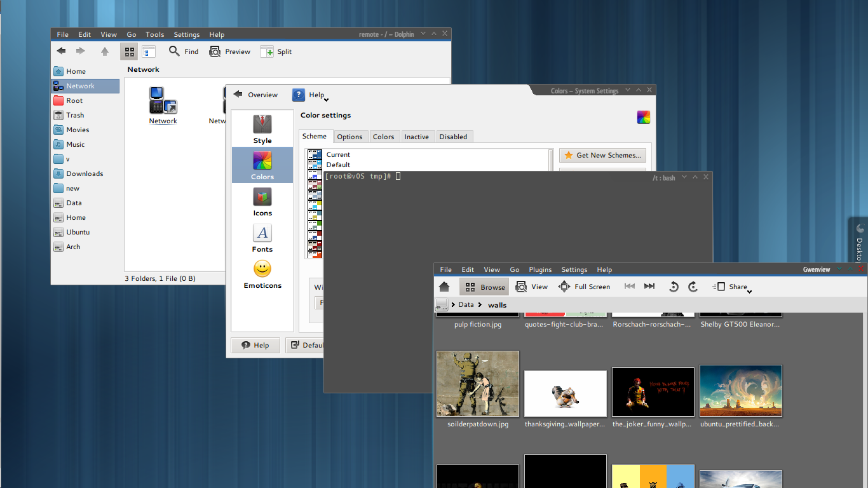
Task: Toggle Preview in Dolphin toolbar
Action: click(x=229, y=51)
